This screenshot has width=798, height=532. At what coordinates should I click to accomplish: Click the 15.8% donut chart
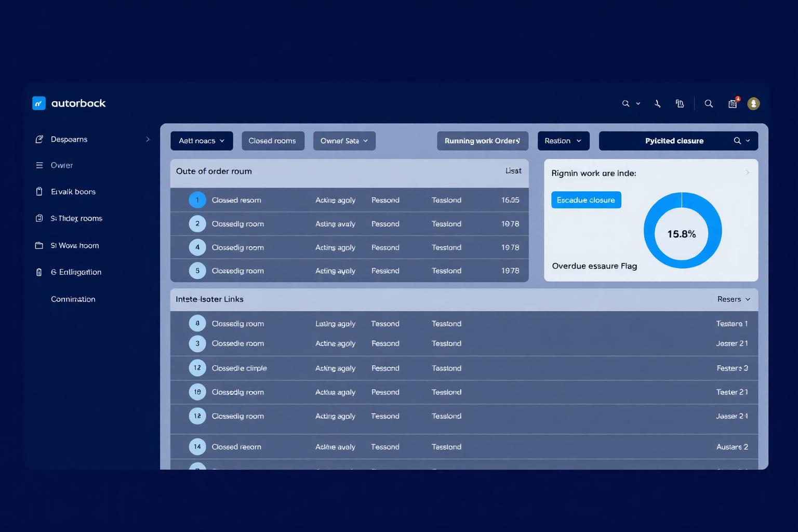click(682, 231)
